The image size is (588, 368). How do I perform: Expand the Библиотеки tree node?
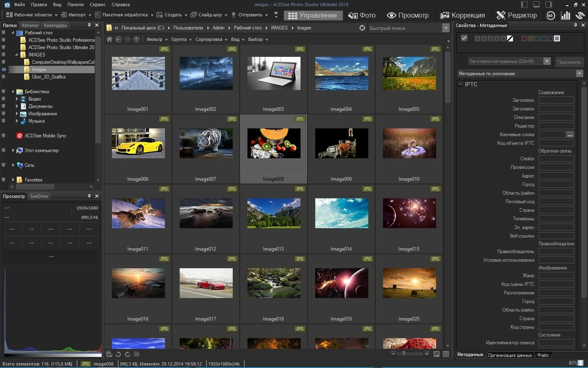pos(13,92)
